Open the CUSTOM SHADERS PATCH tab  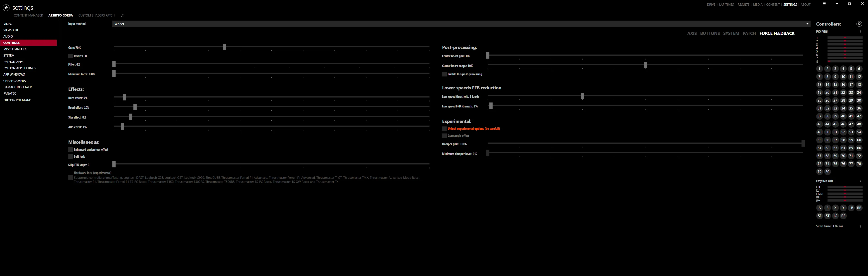(x=96, y=16)
